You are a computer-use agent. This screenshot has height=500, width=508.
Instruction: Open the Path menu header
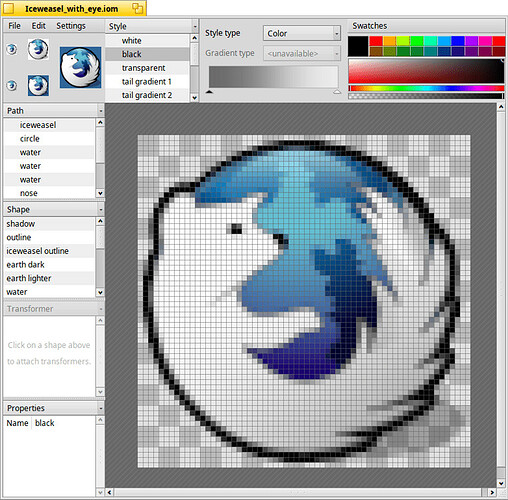(x=54, y=111)
